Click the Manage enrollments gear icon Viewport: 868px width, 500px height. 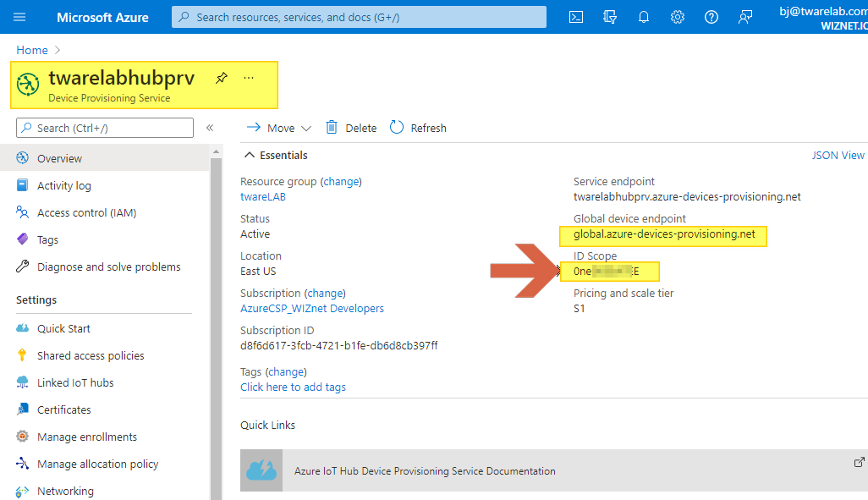(22, 437)
